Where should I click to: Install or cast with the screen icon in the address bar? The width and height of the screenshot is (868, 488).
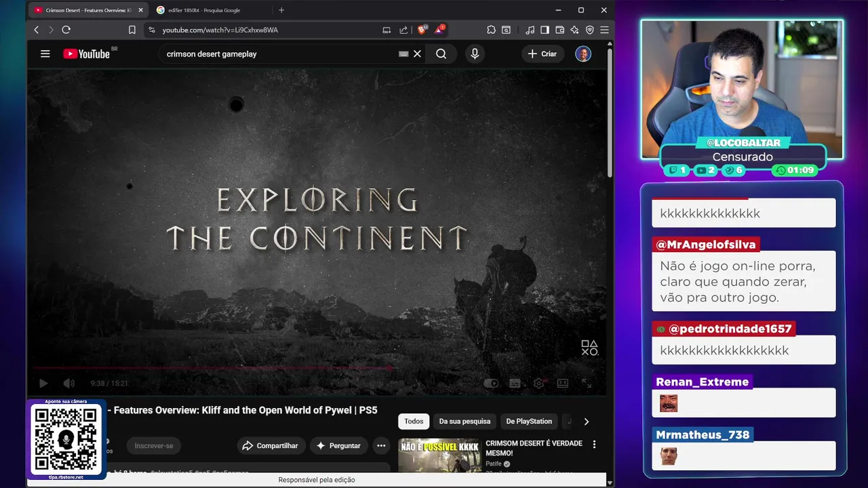(x=387, y=30)
